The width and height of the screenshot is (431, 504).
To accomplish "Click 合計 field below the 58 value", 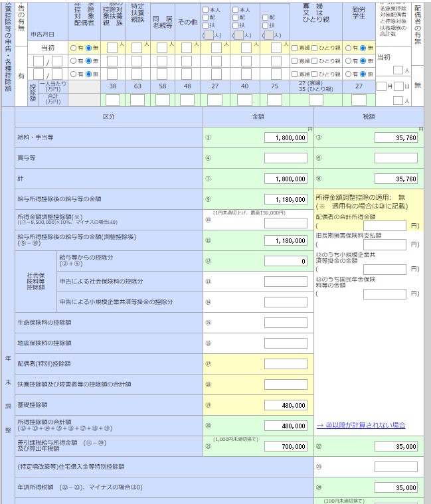I will click(x=163, y=100).
